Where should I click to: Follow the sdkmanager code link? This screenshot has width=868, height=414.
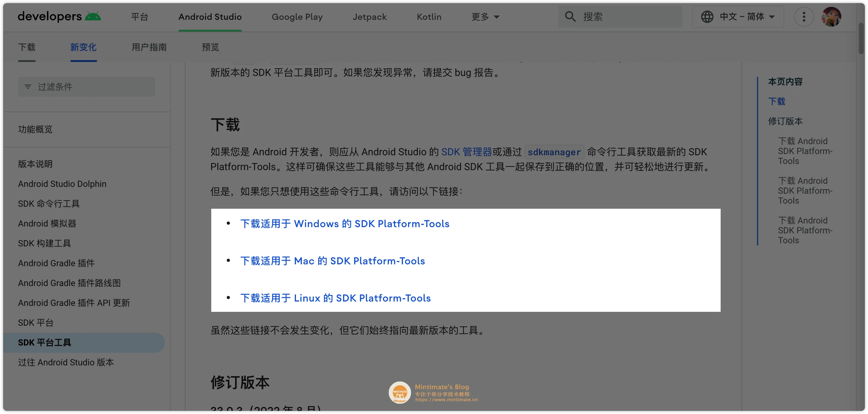click(x=554, y=152)
